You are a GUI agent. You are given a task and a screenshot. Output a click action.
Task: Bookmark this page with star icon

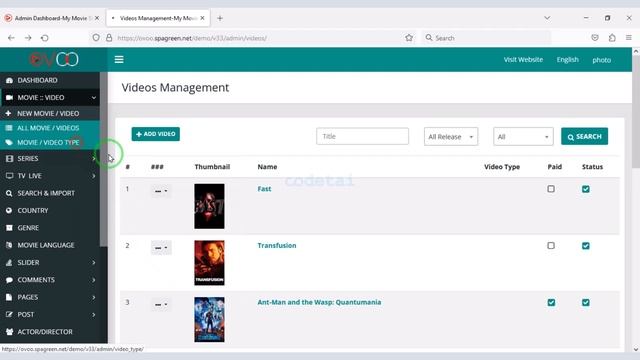pos(409,38)
